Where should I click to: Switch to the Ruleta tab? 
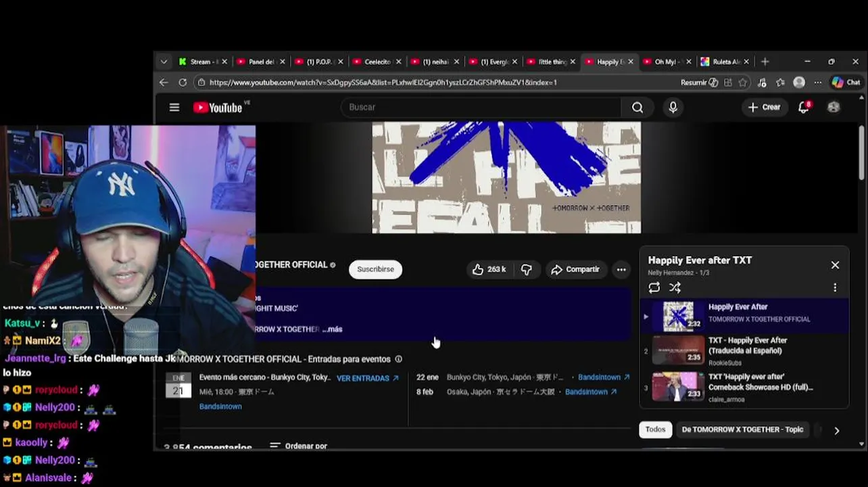point(725,62)
